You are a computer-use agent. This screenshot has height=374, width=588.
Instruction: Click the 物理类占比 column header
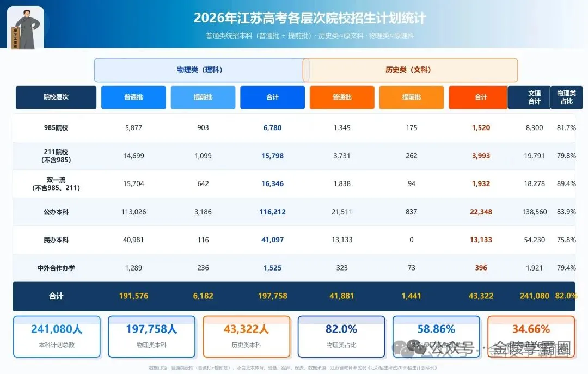(567, 97)
